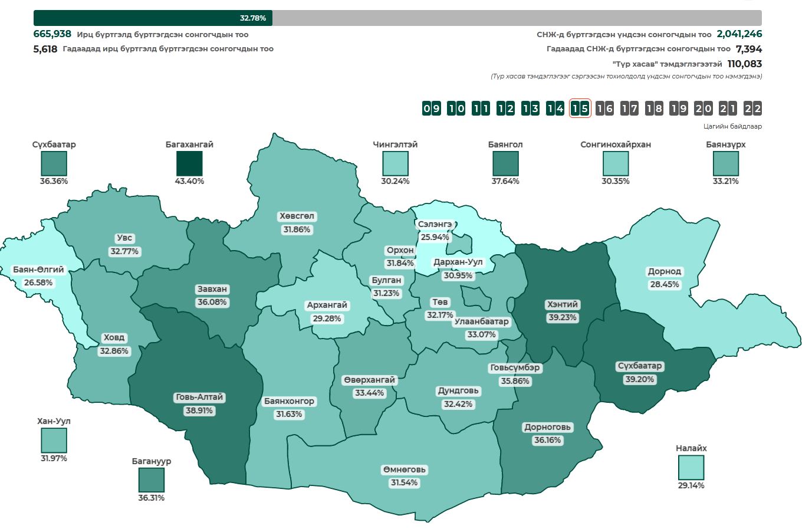Select the 09 hour tab
This screenshot has height=532, width=812.
point(432,109)
